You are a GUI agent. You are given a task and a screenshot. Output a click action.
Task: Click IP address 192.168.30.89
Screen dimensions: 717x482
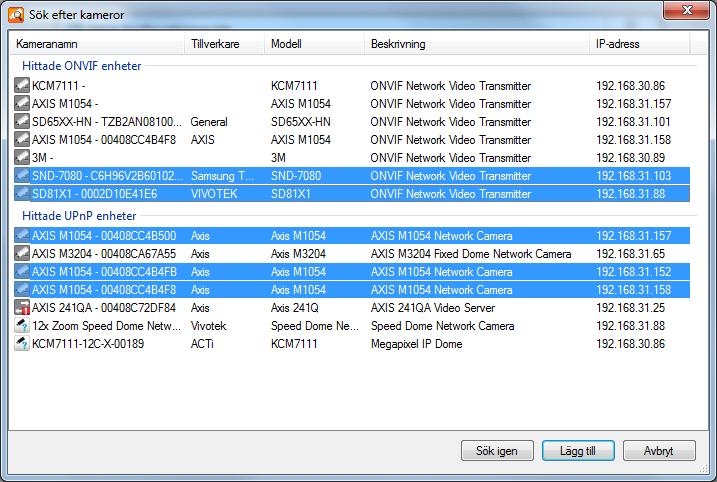tap(631, 158)
